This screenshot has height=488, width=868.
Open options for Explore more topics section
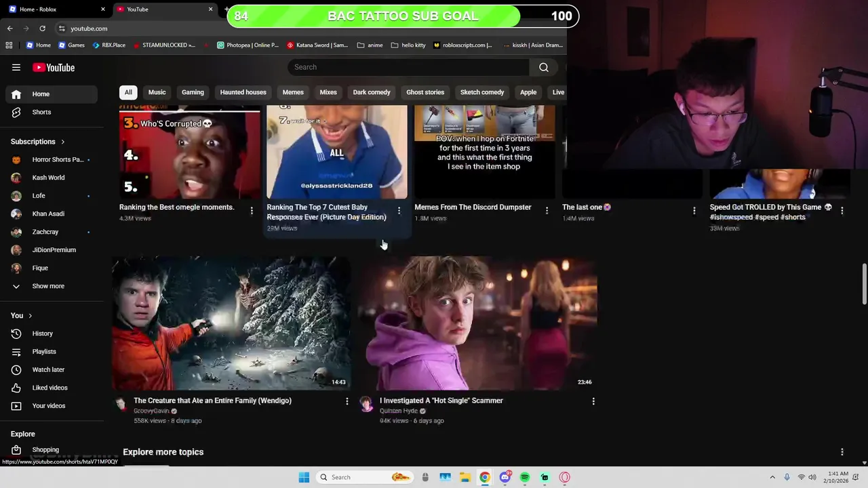842,452
